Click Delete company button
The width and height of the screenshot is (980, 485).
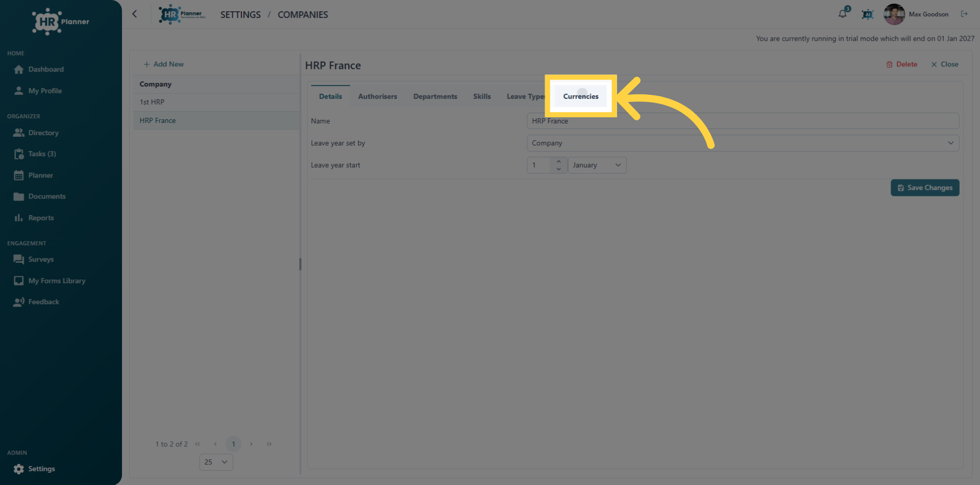pos(902,64)
